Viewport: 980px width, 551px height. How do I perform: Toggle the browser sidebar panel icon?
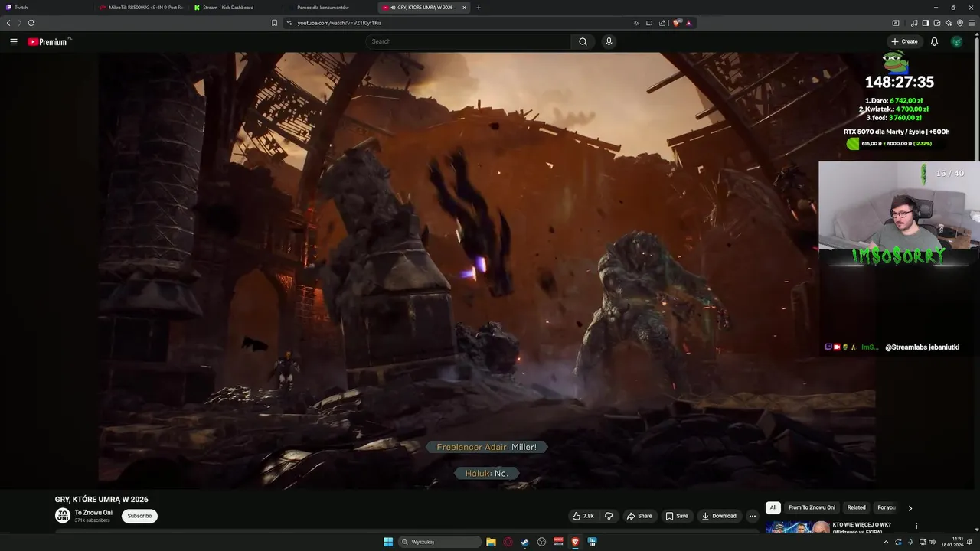926,23
